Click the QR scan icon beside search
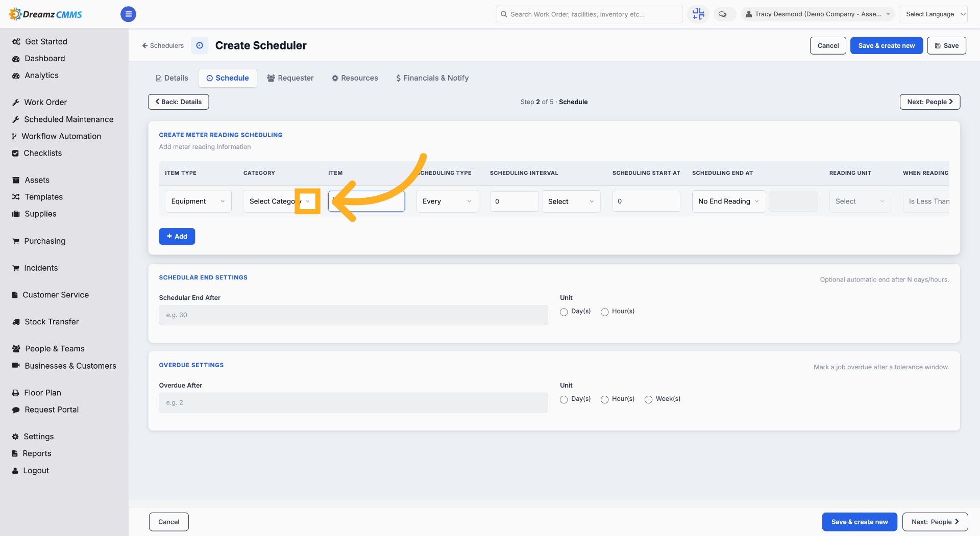Screen dimensions: 980x536 pos(698,14)
